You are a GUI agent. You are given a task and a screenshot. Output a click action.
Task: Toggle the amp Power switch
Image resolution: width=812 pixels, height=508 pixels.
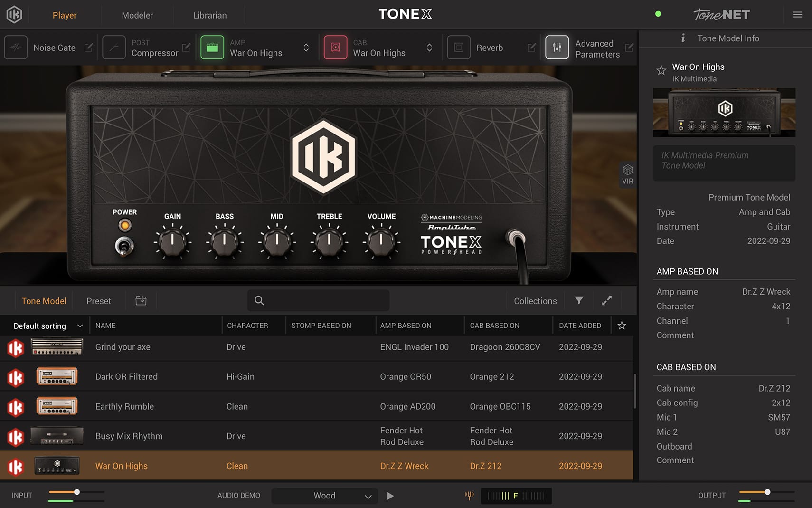click(x=124, y=246)
